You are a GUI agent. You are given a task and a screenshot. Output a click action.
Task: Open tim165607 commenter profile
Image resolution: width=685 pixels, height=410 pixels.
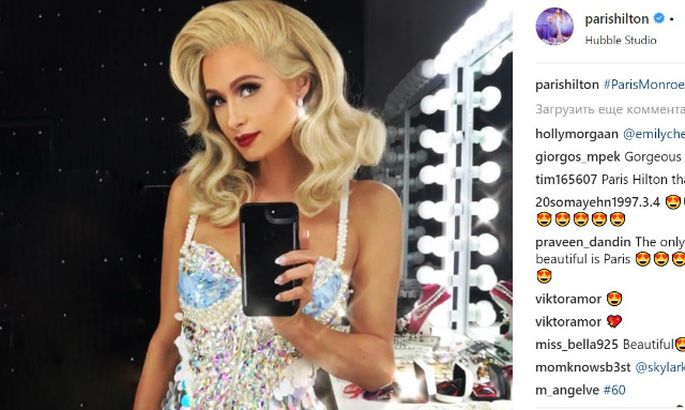567,179
